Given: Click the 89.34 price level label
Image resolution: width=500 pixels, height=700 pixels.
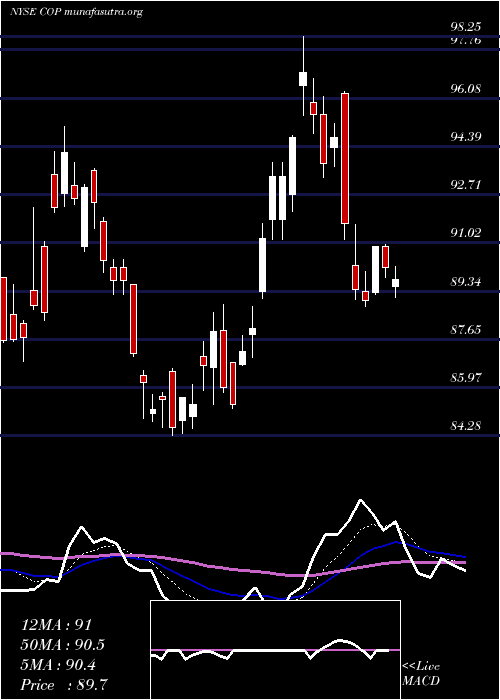Looking at the screenshot, I should (466, 283).
